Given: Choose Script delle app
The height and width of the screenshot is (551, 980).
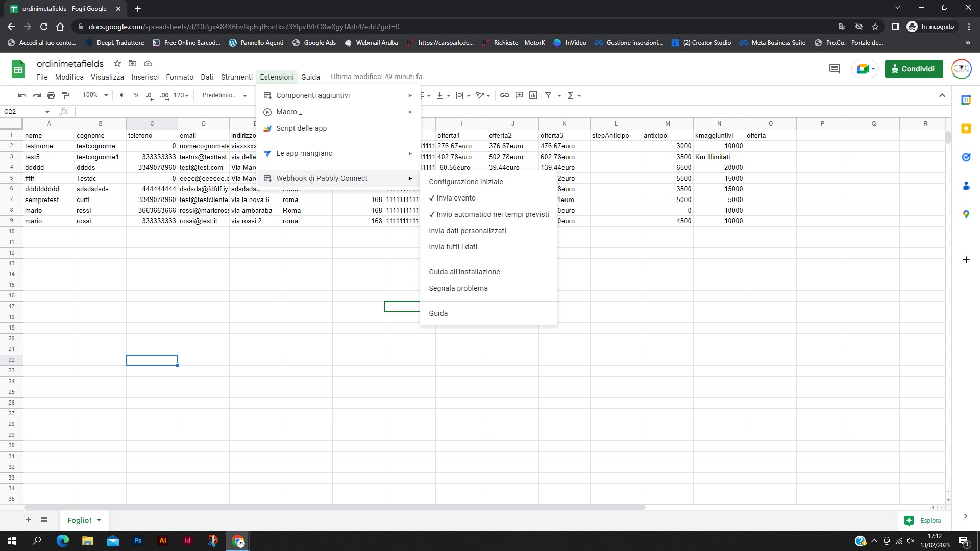Looking at the screenshot, I should [x=338, y=128].
